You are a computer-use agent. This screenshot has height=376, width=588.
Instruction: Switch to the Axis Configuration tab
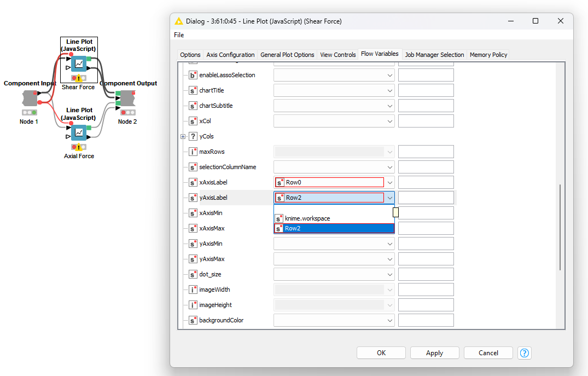[x=230, y=55]
